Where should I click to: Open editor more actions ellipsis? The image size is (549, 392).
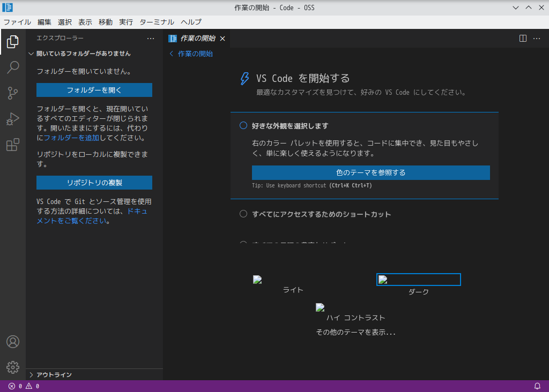pyautogui.click(x=536, y=39)
